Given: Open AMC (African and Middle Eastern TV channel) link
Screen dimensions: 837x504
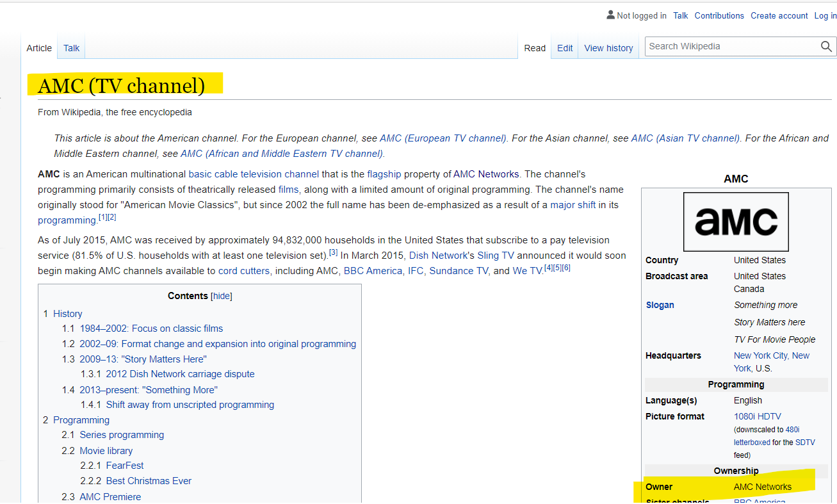Looking at the screenshot, I should [282, 154].
